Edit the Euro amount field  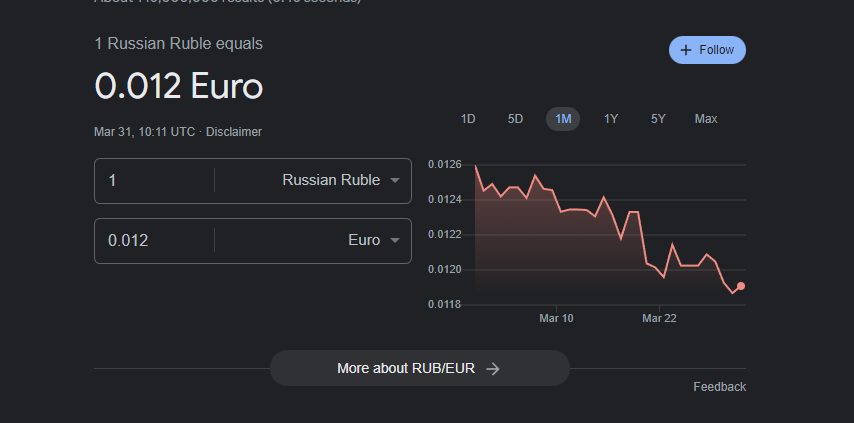pyautogui.click(x=155, y=240)
